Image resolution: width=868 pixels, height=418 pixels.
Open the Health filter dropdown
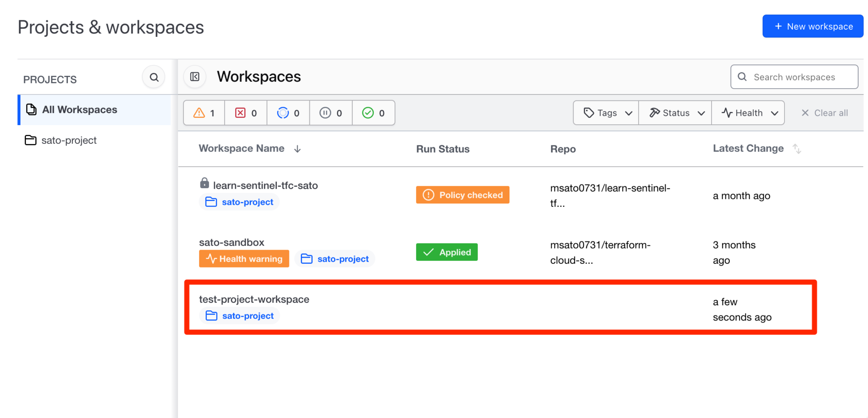coord(748,113)
